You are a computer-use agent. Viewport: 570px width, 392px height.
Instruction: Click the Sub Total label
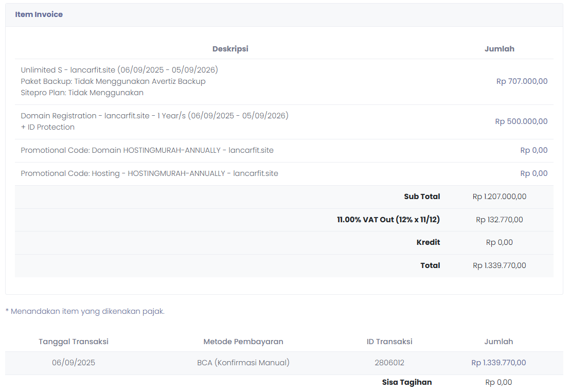pyautogui.click(x=422, y=197)
